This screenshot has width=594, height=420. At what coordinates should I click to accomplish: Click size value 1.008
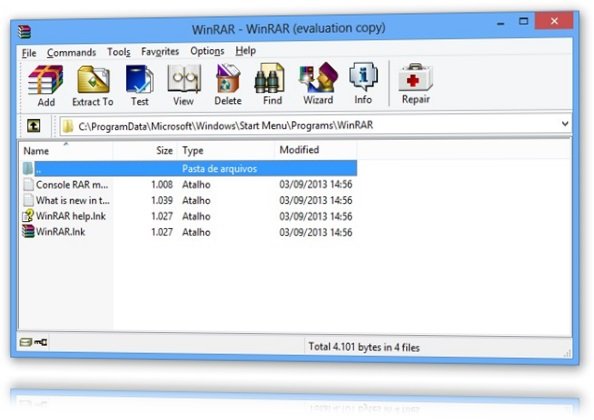pos(162,184)
